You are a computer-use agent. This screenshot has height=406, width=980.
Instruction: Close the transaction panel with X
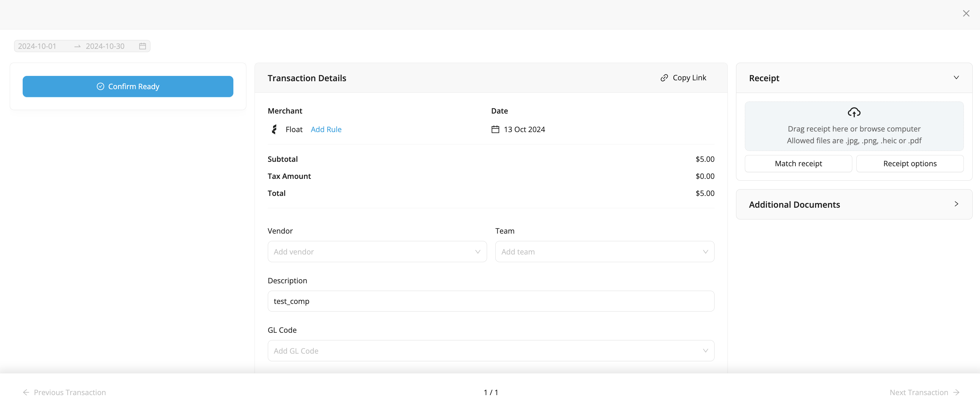(966, 14)
